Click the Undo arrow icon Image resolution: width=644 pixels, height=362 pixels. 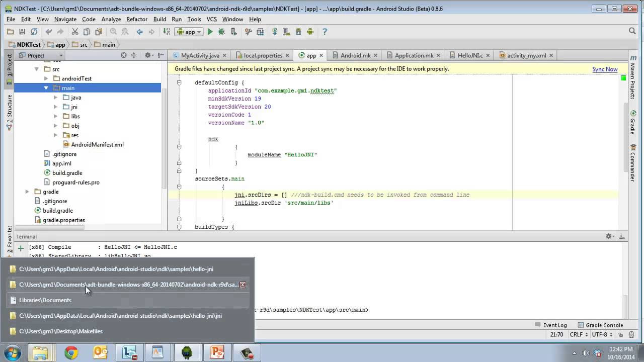pos(49,32)
